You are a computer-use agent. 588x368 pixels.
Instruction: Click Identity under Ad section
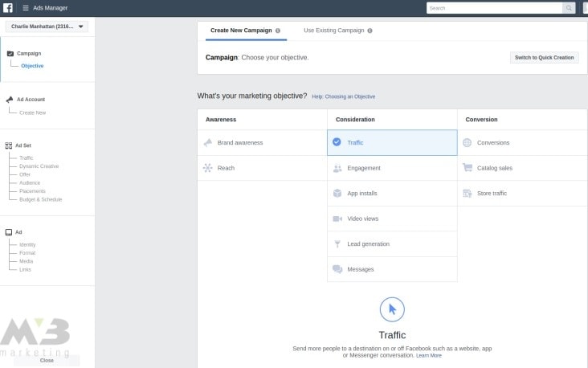click(x=27, y=244)
